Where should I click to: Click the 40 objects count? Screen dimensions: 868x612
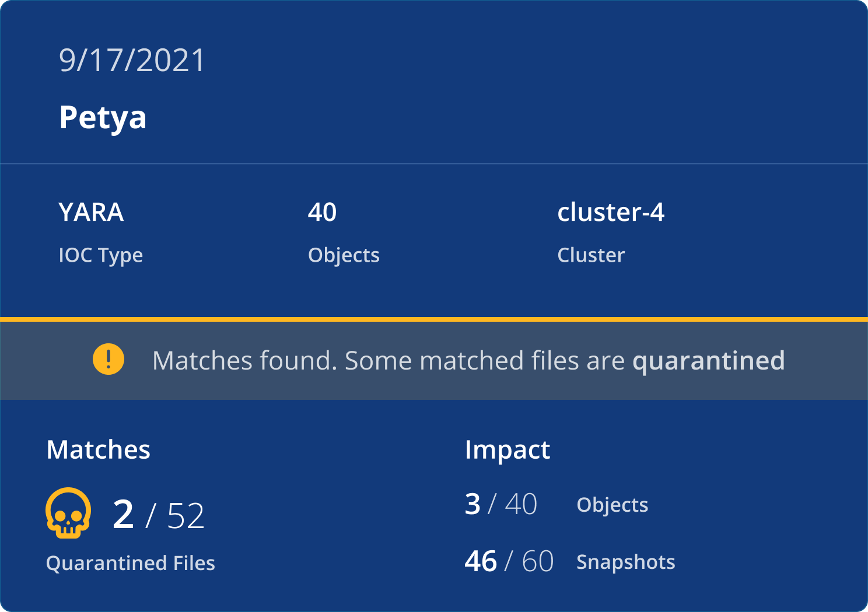point(322,212)
